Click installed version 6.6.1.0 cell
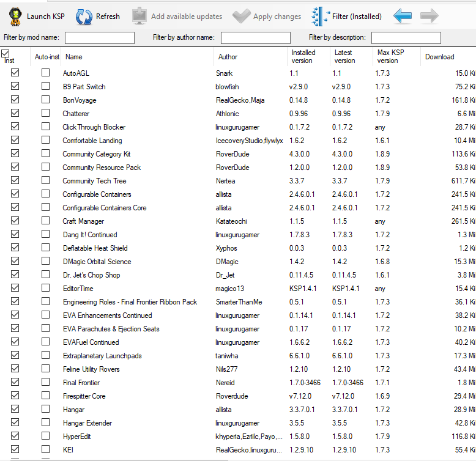This screenshot has width=476, height=461. 299,356
